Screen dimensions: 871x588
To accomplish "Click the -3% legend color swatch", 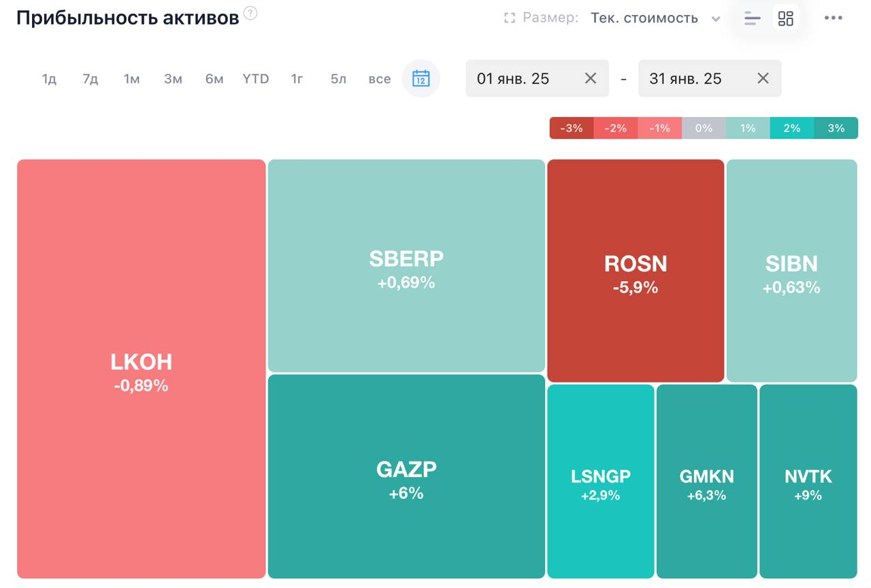I will (x=572, y=128).
